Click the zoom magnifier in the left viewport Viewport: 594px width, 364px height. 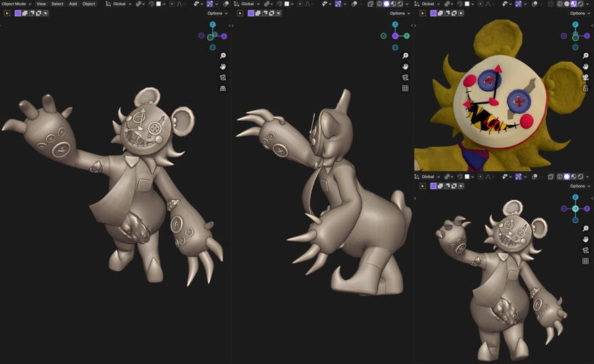pyautogui.click(x=222, y=55)
